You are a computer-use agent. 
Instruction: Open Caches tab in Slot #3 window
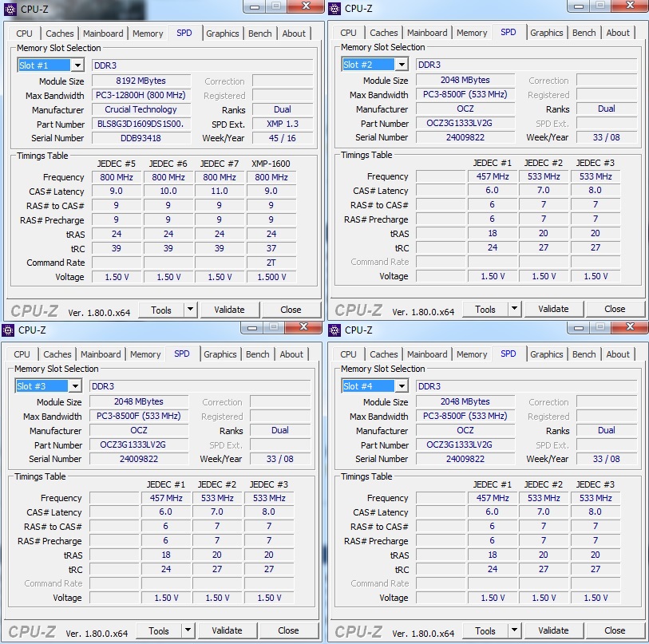pos(57,354)
